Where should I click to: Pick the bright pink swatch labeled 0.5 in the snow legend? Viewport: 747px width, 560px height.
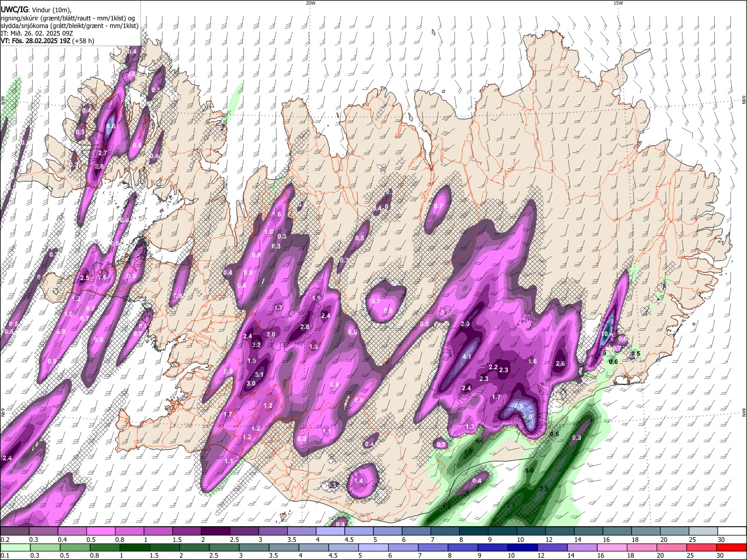click(100, 531)
